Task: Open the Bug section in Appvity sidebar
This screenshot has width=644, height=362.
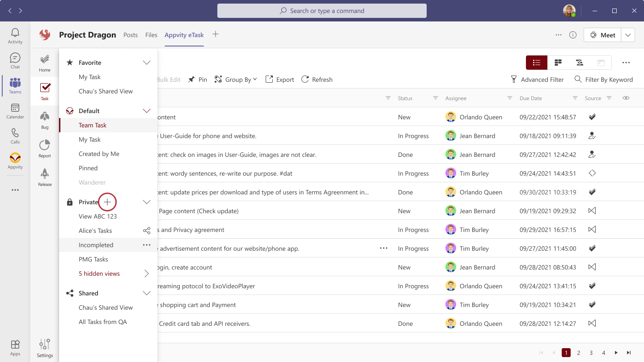Action: (x=45, y=120)
